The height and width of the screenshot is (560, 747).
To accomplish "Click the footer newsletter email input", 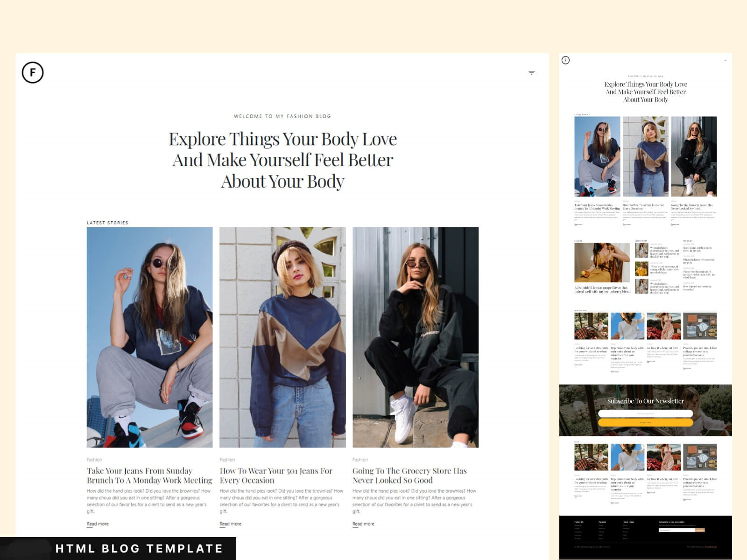I will point(677,530).
